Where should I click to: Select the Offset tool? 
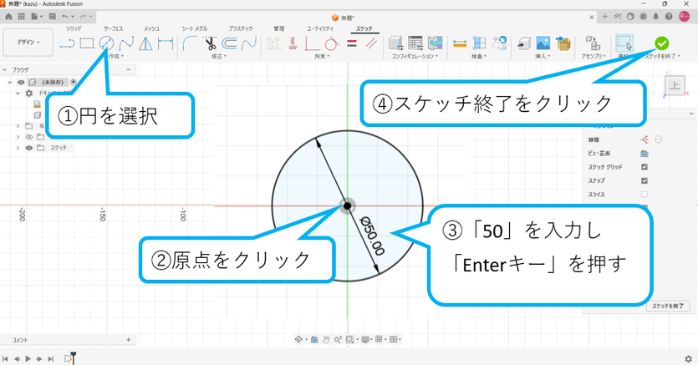tap(230, 43)
